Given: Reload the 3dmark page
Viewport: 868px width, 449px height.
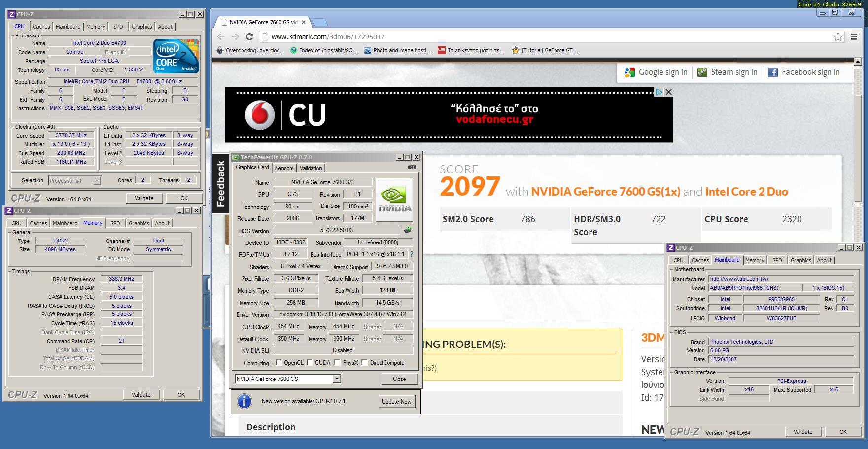Looking at the screenshot, I should tap(249, 37).
